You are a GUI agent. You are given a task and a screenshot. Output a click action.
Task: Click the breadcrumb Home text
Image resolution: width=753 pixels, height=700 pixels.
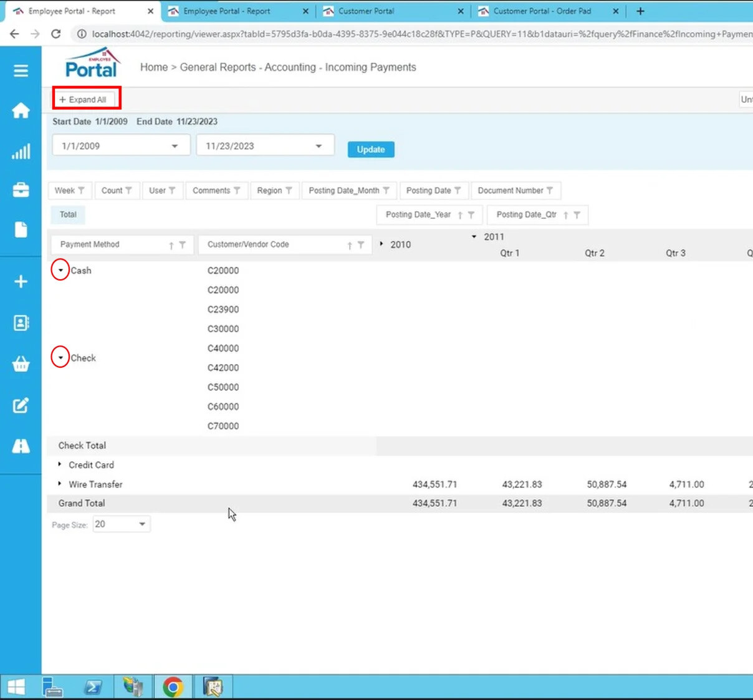(154, 67)
